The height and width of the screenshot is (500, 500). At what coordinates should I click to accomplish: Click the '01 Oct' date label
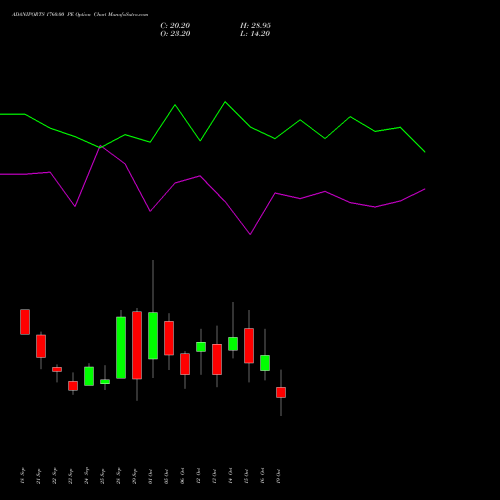[x=150, y=476]
